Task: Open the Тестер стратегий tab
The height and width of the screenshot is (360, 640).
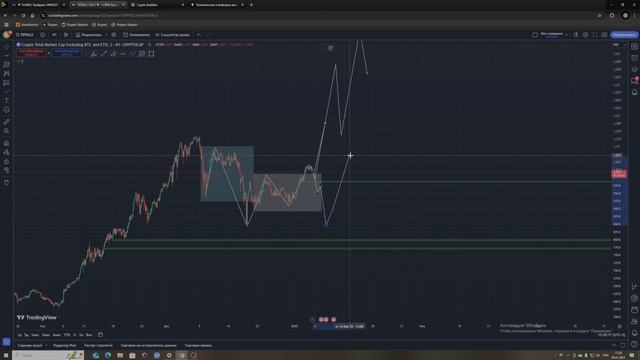Action: pyautogui.click(x=98, y=346)
